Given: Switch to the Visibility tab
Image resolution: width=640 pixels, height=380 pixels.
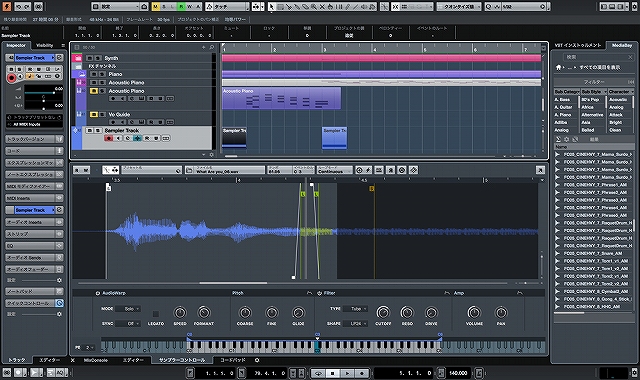Looking at the screenshot, I should coord(44,45).
